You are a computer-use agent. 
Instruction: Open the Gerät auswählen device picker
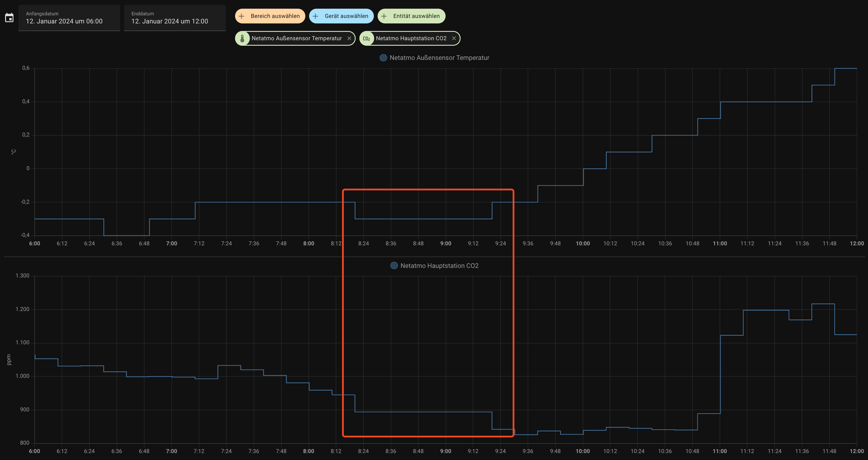click(x=346, y=16)
